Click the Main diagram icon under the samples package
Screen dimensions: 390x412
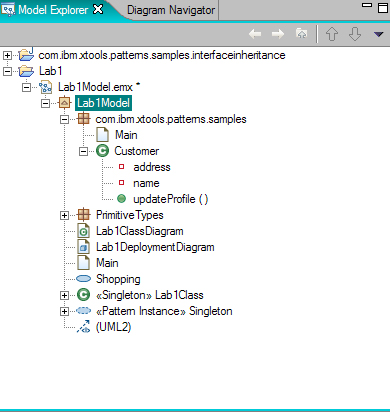pyautogui.click(x=102, y=135)
